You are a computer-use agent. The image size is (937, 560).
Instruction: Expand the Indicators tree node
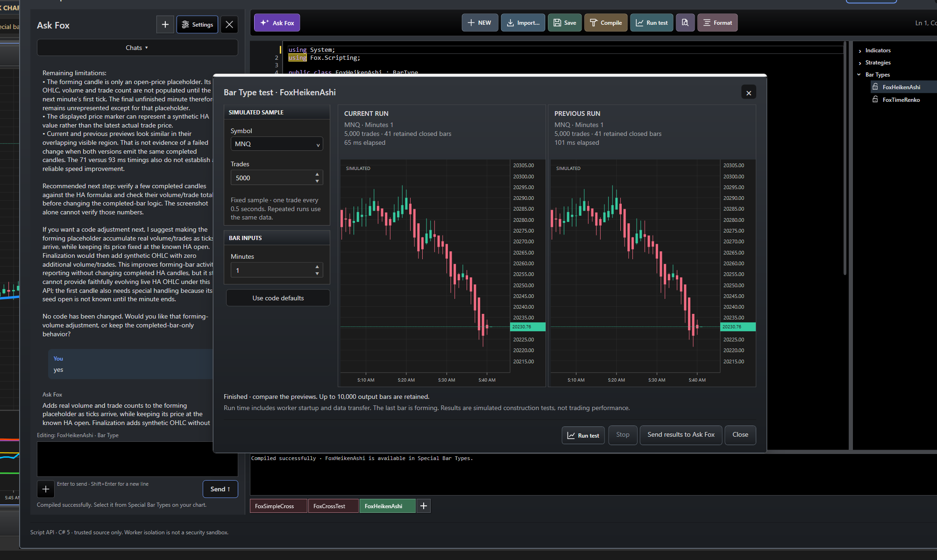(x=860, y=50)
